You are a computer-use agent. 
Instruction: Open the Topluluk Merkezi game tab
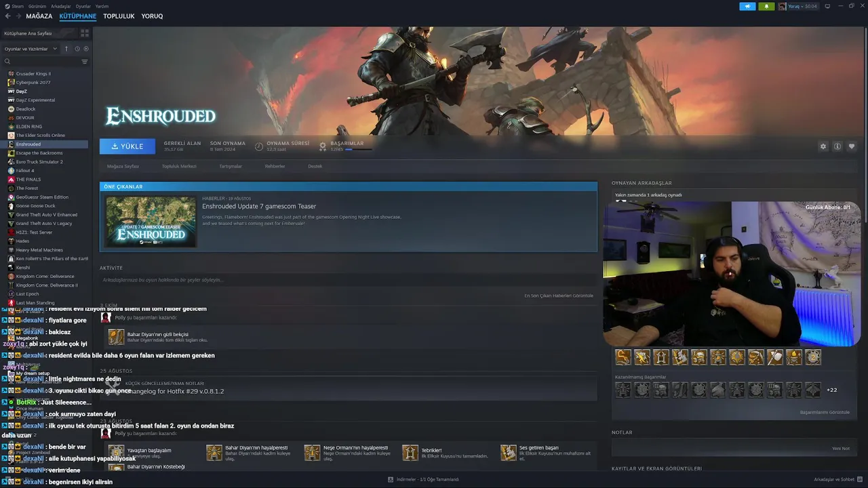coord(179,166)
